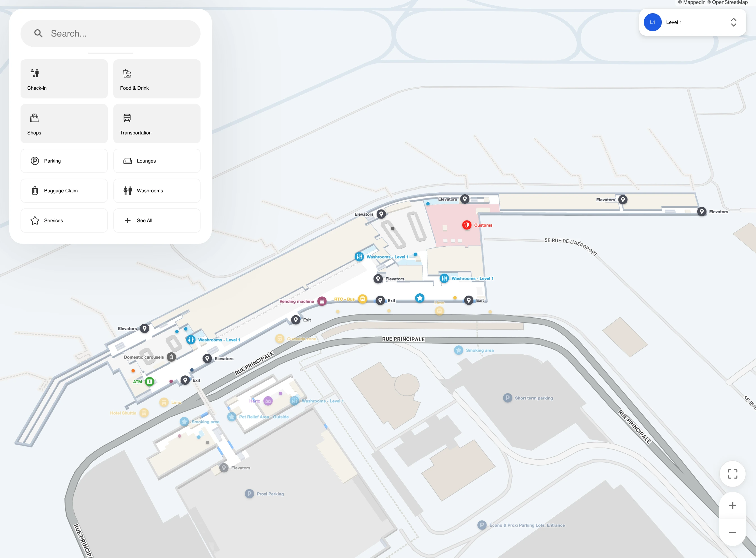756x558 pixels.
Task: Select the RTC - Bus stop marker
Action: pyautogui.click(x=363, y=299)
